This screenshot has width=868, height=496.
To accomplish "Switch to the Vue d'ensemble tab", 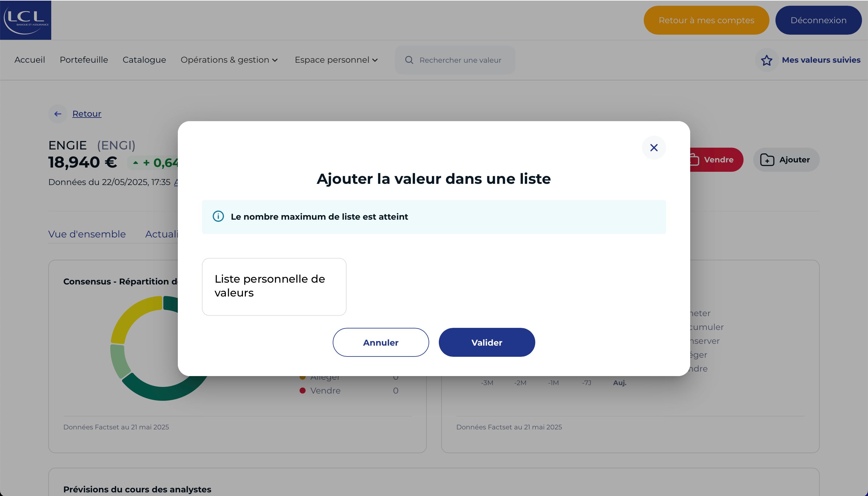I will coord(87,234).
